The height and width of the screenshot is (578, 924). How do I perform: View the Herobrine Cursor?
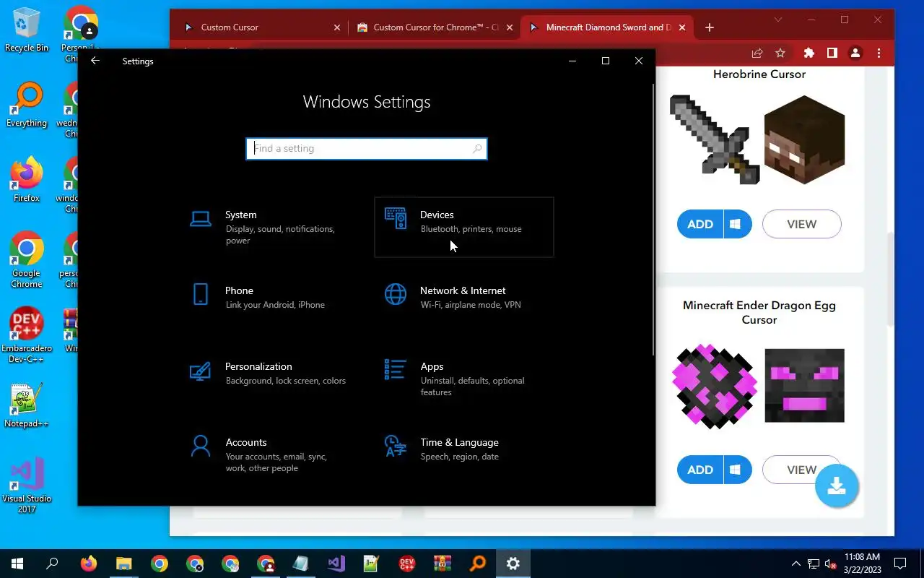tap(802, 224)
